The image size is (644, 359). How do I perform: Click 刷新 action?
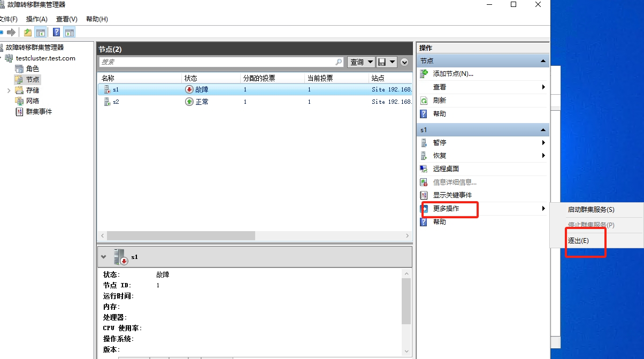tap(440, 101)
